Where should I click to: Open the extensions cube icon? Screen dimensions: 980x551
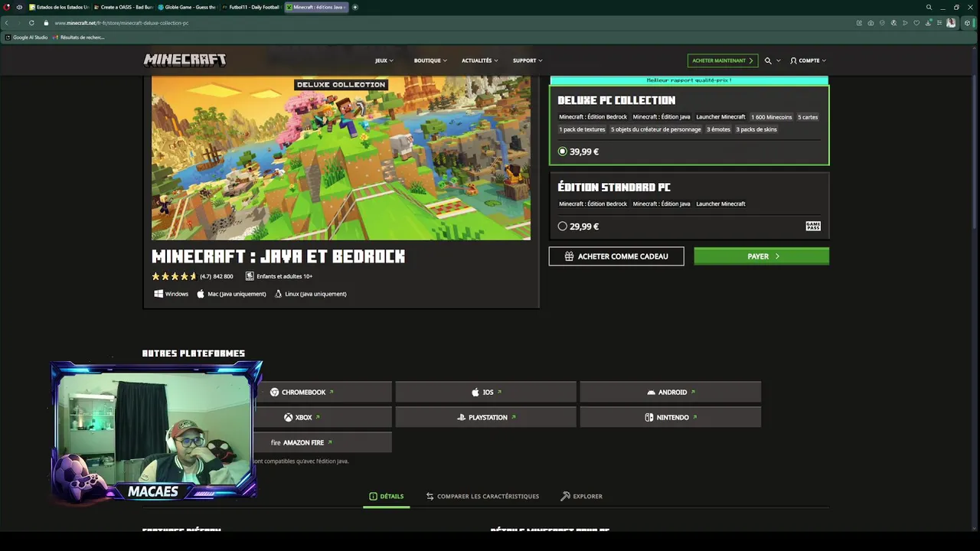click(968, 23)
